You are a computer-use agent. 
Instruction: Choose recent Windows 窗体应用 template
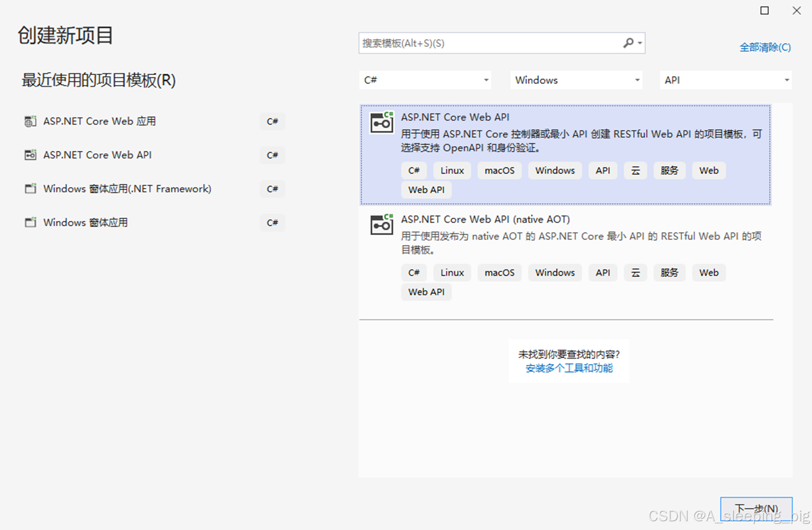pos(154,222)
